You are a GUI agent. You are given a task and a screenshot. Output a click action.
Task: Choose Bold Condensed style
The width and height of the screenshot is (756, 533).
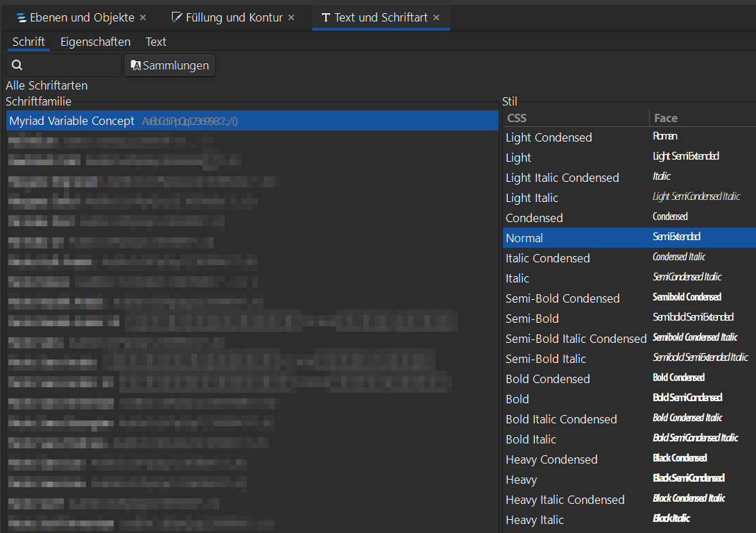629,379
